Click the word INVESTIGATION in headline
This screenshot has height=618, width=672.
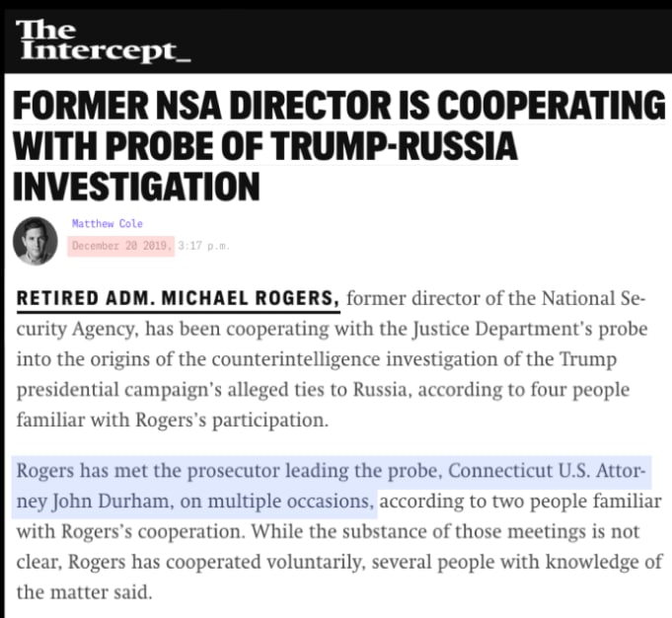click(x=136, y=186)
